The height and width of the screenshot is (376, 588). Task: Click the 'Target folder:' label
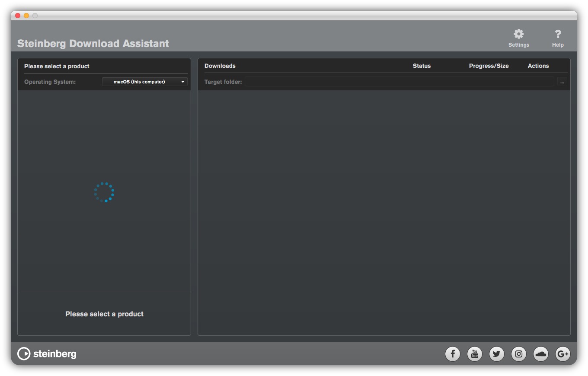point(223,82)
